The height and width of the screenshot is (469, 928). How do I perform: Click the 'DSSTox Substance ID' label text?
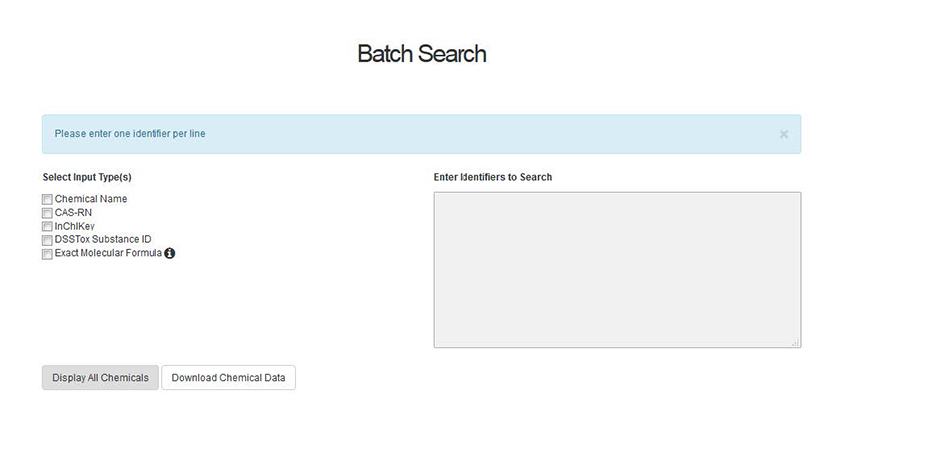(x=103, y=239)
